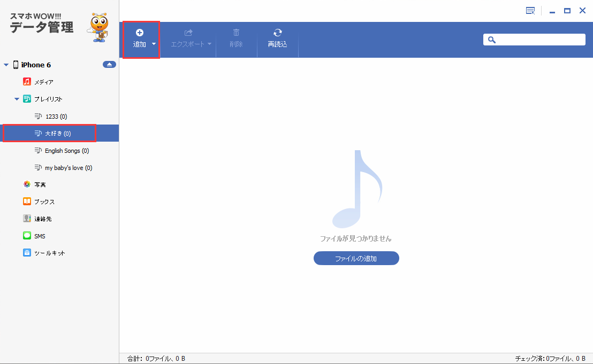593x364 pixels.
Task: Click inside the search input field
Action: (535, 40)
